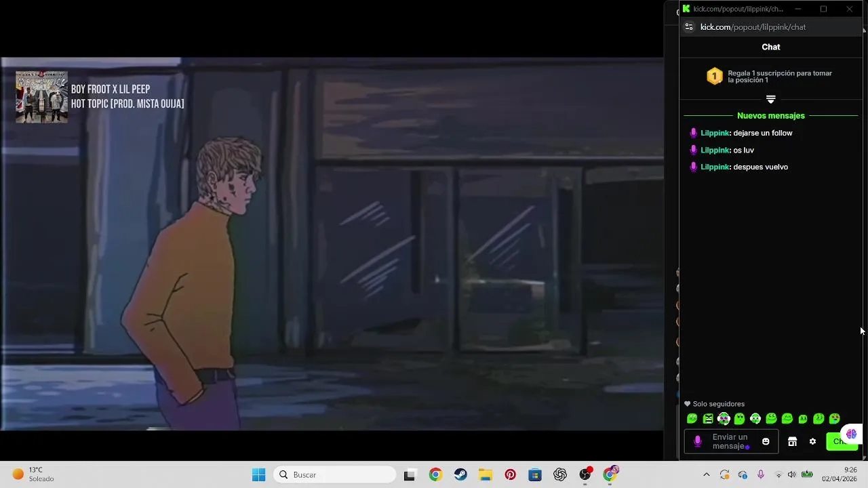Viewport: 868px width, 488px height.
Task: Open volume control in system tray
Action: tap(791, 474)
